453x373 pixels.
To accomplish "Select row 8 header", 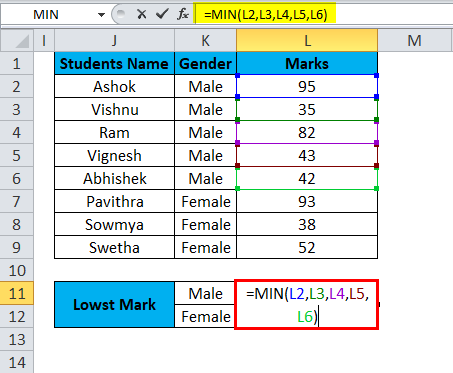I will [x=17, y=224].
